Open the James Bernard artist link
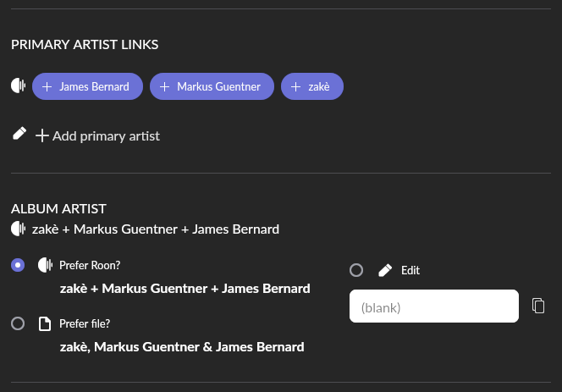 [94, 86]
